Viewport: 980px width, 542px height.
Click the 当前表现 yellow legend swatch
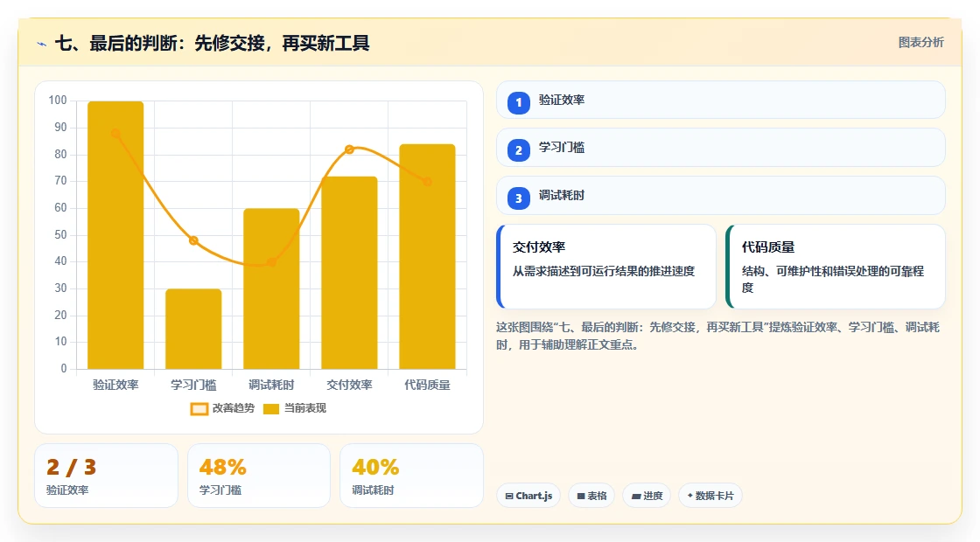[270, 409]
